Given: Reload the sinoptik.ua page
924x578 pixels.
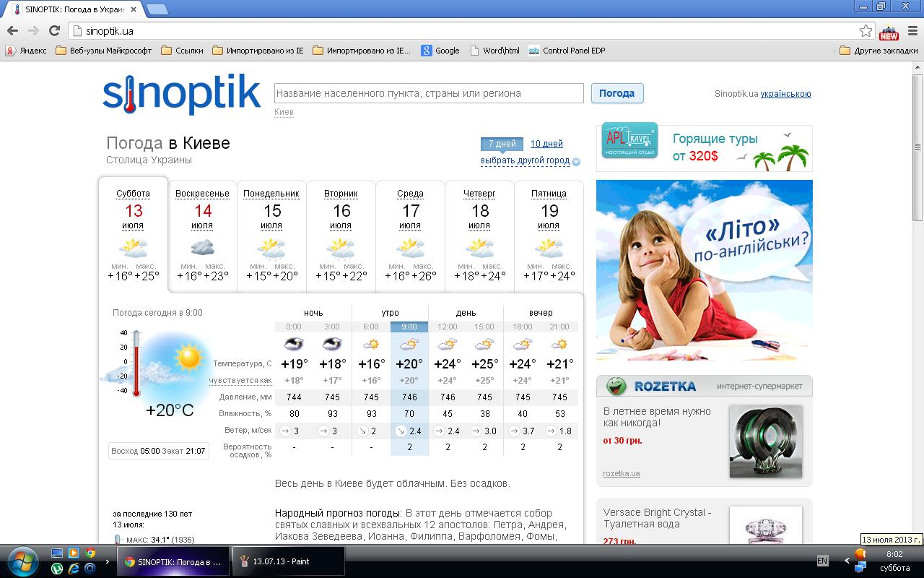Looking at the screenshot, I should 54,30.
